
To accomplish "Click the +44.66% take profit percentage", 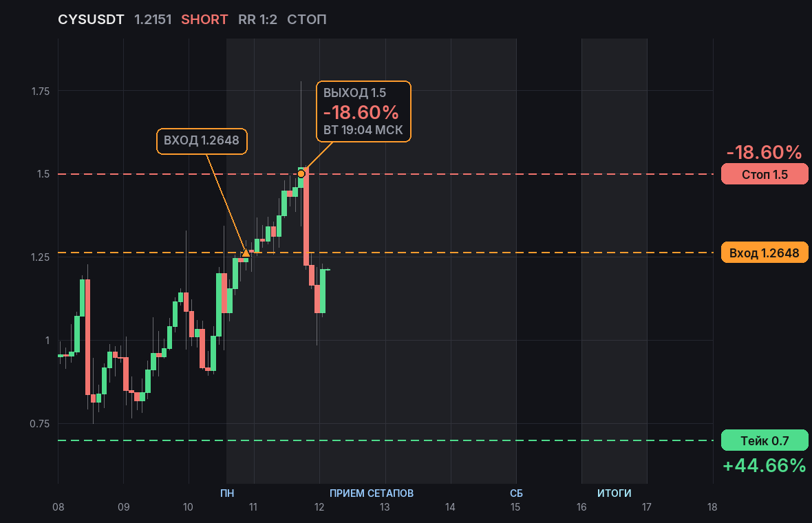I will (765, 465).
